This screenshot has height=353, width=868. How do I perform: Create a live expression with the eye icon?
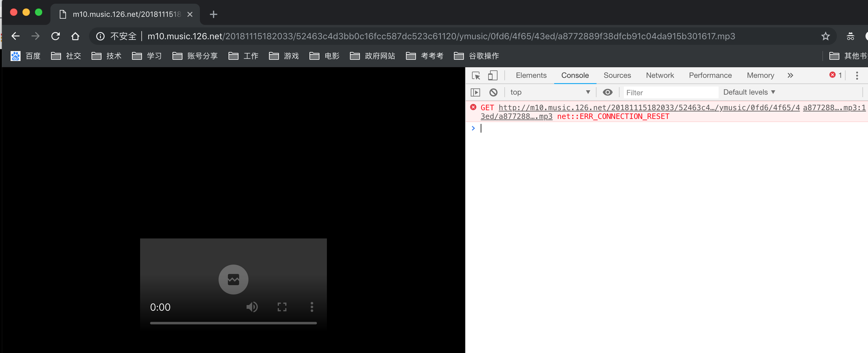(607, 92)
